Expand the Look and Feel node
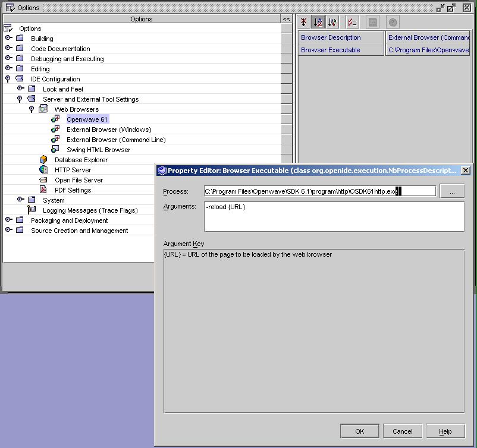Viewport: 477px width, 448px height. click(20, 88)
